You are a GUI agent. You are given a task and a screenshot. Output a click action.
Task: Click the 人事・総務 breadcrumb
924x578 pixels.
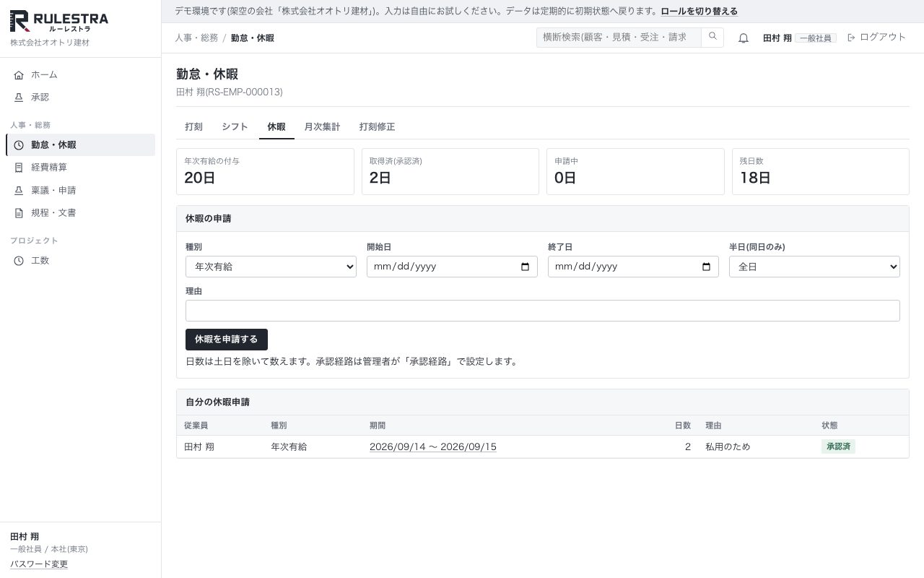[196, 38]
